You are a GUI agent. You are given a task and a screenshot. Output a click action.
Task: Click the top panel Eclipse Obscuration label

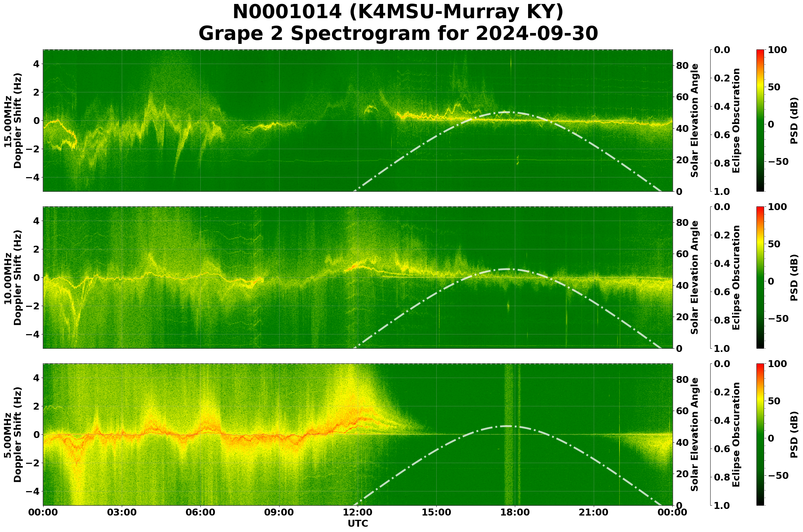(735, 120)
